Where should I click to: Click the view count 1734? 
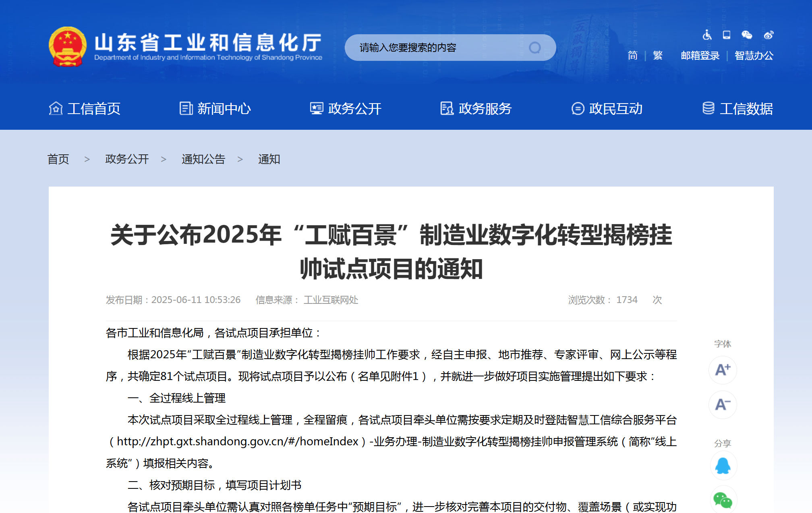click(x=627, y=300)
